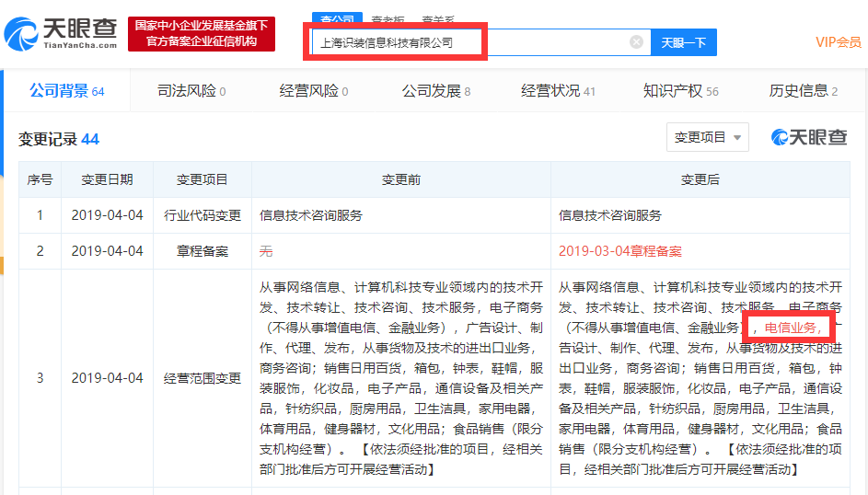868x495 pixels.
Task: Click the struck-through 无 in row 2
Action: click(266, 251)
